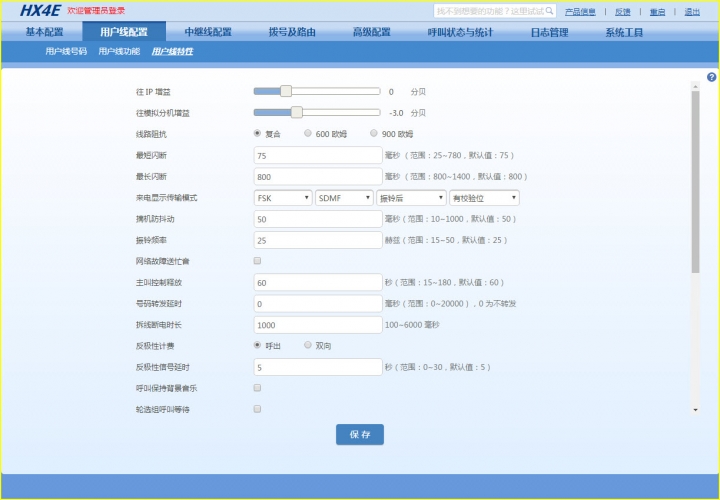Toggle 轮选组呼叫等待 checkbox

pos(257,409)
